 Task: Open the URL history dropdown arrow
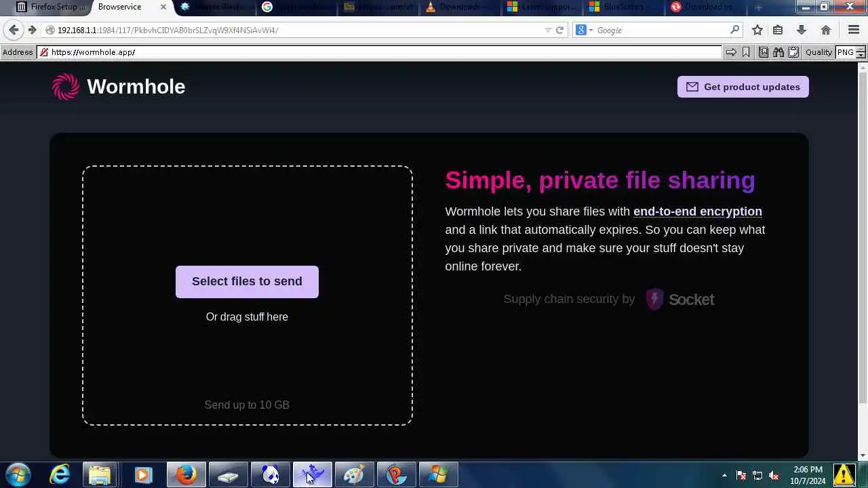click(x=548, y=30)
